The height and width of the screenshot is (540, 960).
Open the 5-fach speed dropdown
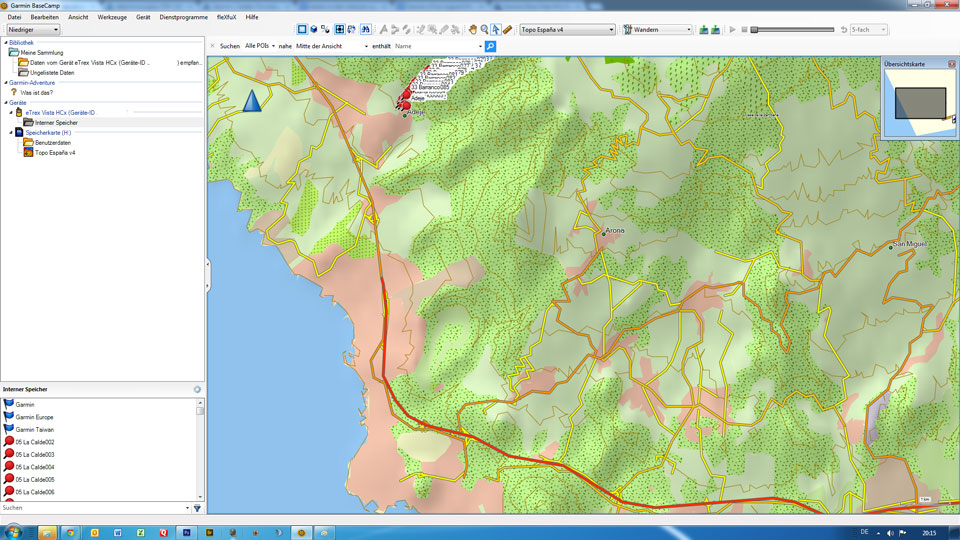coord(868,29)
